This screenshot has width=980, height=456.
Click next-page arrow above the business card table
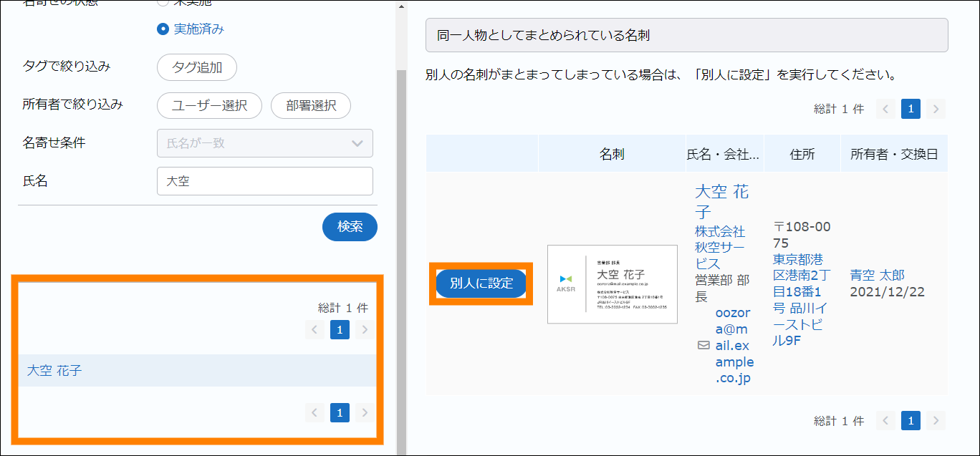[x=935, y=109]
